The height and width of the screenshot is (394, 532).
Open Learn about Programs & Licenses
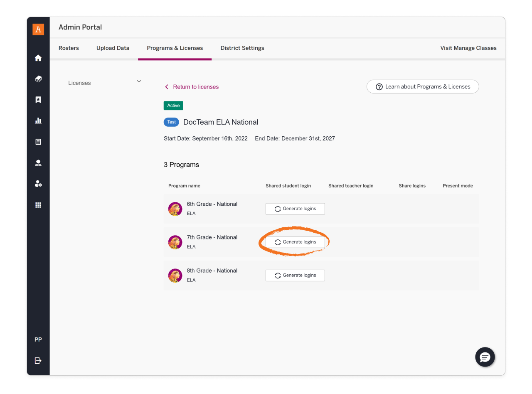[x=423, y=86]
